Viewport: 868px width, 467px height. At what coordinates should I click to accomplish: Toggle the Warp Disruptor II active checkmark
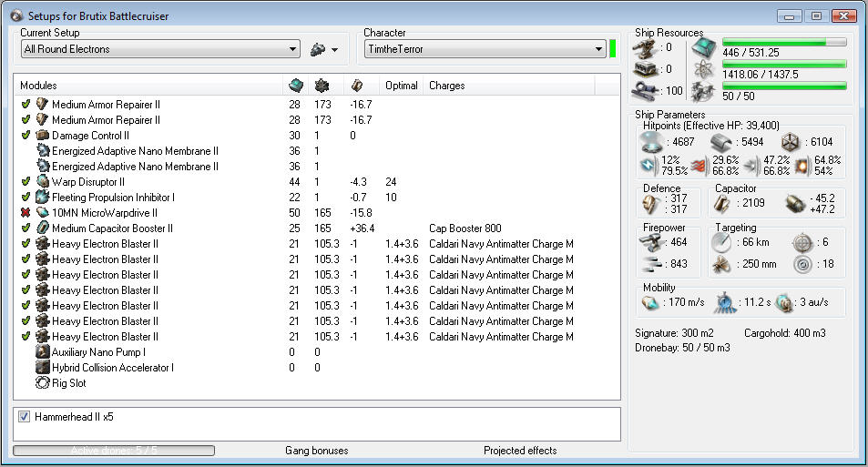point(26,181)
